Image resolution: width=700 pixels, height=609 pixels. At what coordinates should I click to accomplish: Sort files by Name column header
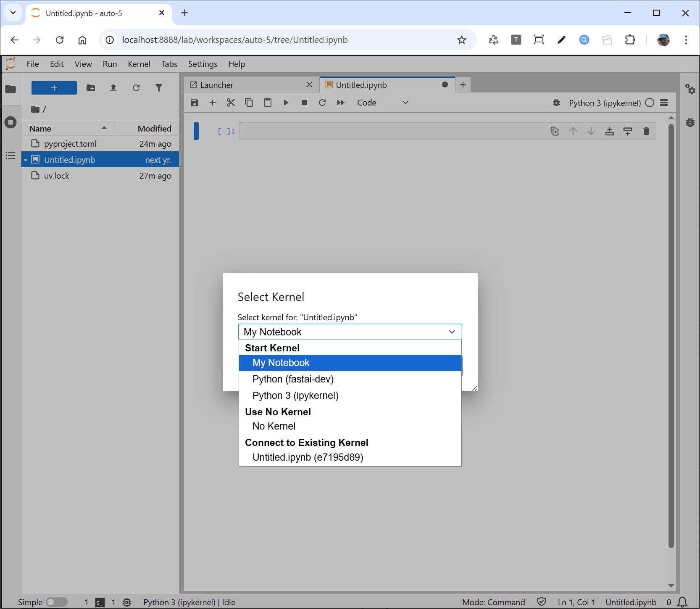(69, 129)
